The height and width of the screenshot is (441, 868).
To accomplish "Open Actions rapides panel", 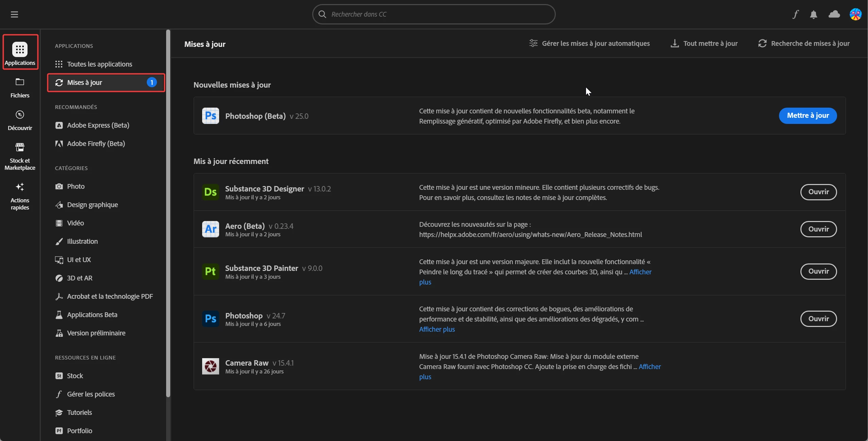I will [x=20, y=196].
